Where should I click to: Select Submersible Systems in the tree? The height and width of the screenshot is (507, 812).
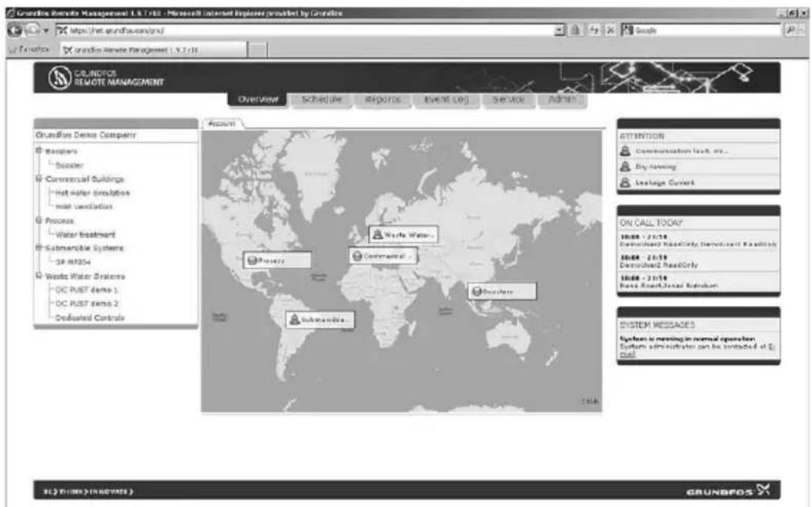click(84, 248)
